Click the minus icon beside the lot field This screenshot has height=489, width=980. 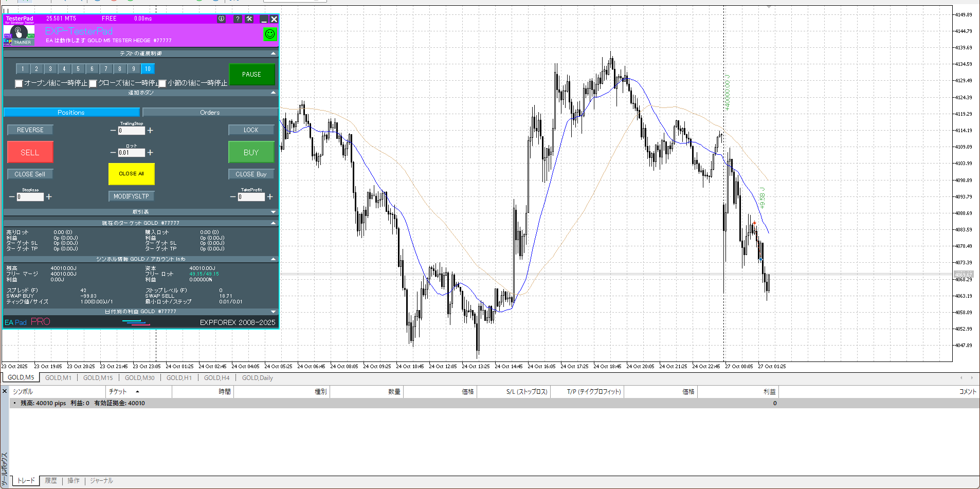[113, 153]
